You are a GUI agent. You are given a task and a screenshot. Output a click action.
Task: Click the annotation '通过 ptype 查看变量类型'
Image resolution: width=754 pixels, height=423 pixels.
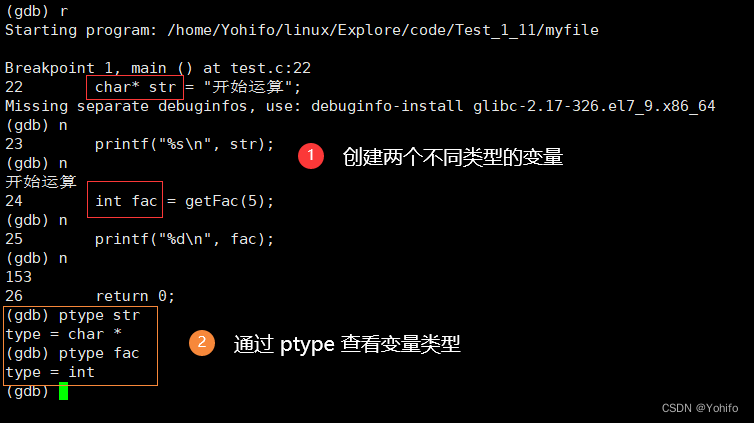click(347, 344)
